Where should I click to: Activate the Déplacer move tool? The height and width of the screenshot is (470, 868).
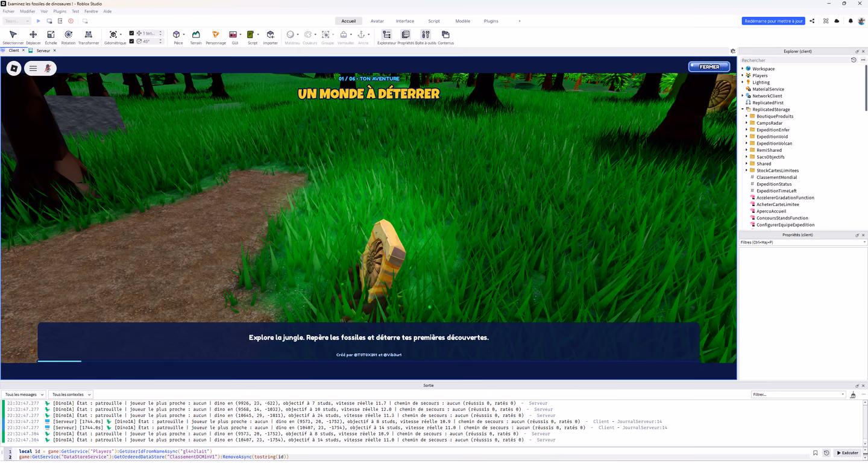33,37
